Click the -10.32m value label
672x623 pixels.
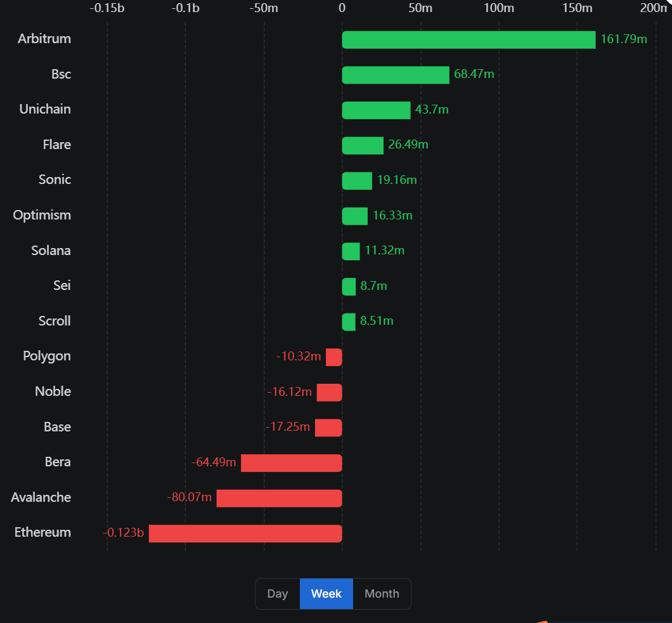point(299,357)
